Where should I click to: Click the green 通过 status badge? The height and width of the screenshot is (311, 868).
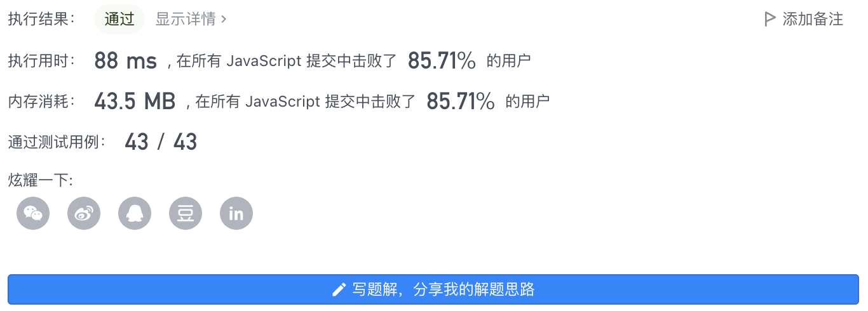click(x=119, y=19)
